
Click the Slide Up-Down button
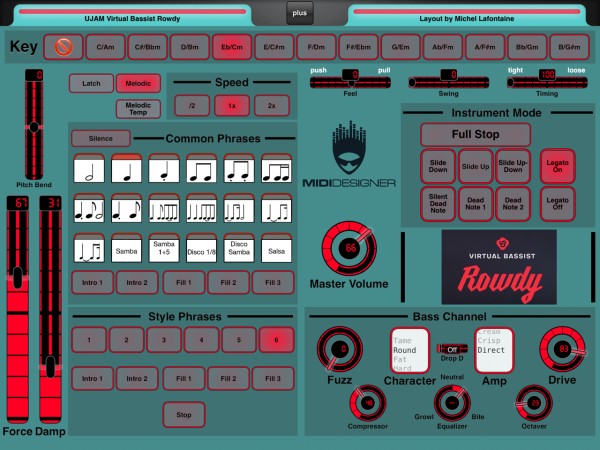[513, 166]
